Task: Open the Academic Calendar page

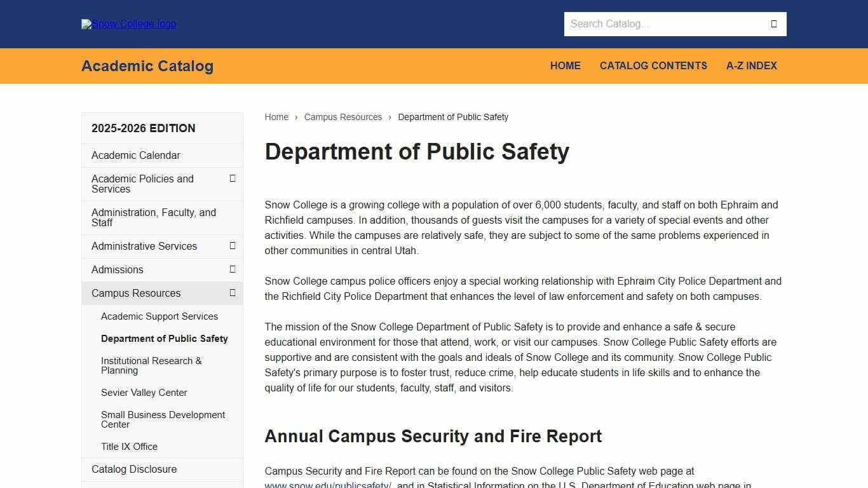Action: click(x=135, y=155)
